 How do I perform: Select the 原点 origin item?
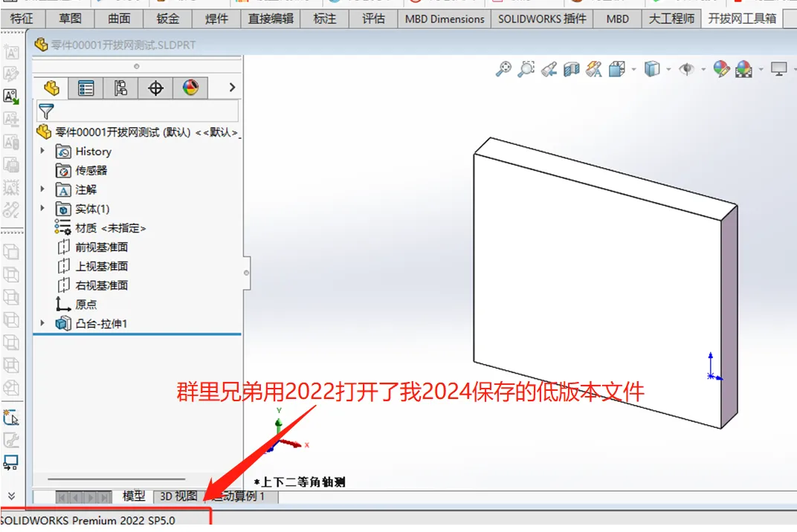[77, 305]
